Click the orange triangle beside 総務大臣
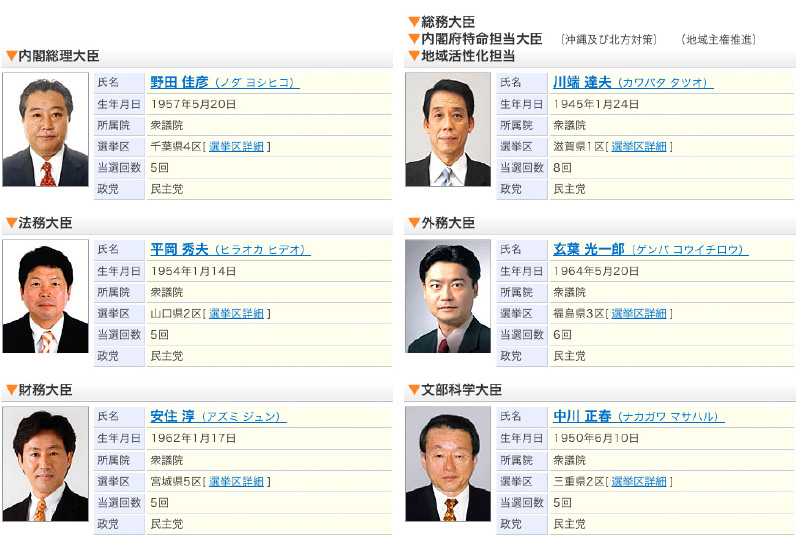The width and height of the screenshot is (805, 544). click(414, 22)
